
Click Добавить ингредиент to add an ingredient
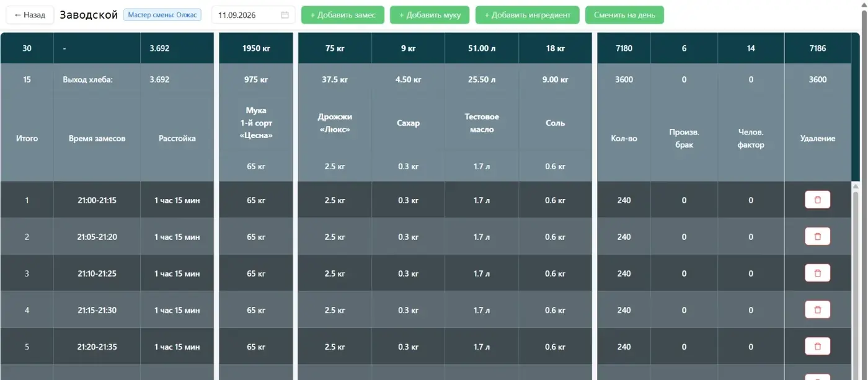[x=527, y=15]
